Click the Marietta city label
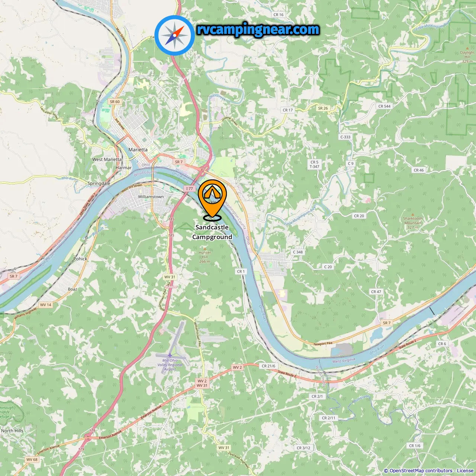The height and width of the screenshot is (476, 476). tap(138, 149)
